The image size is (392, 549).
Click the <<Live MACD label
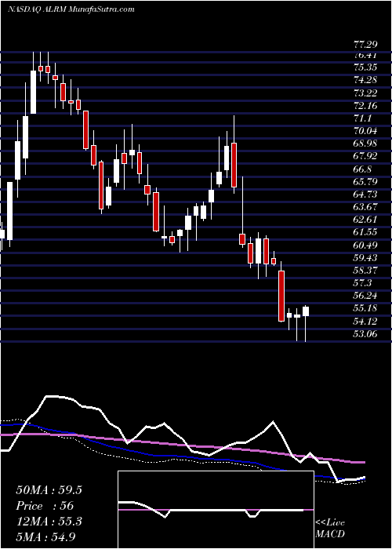click(x=330, y=528)
